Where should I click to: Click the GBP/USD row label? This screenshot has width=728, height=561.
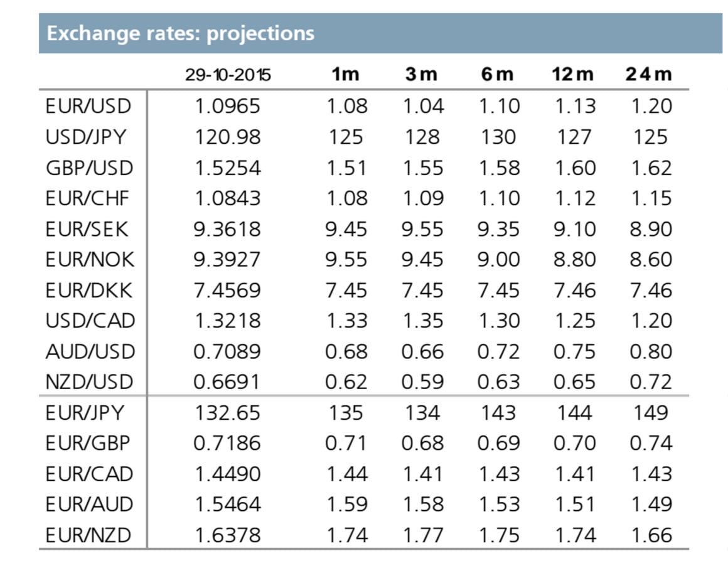coord(89,168)
